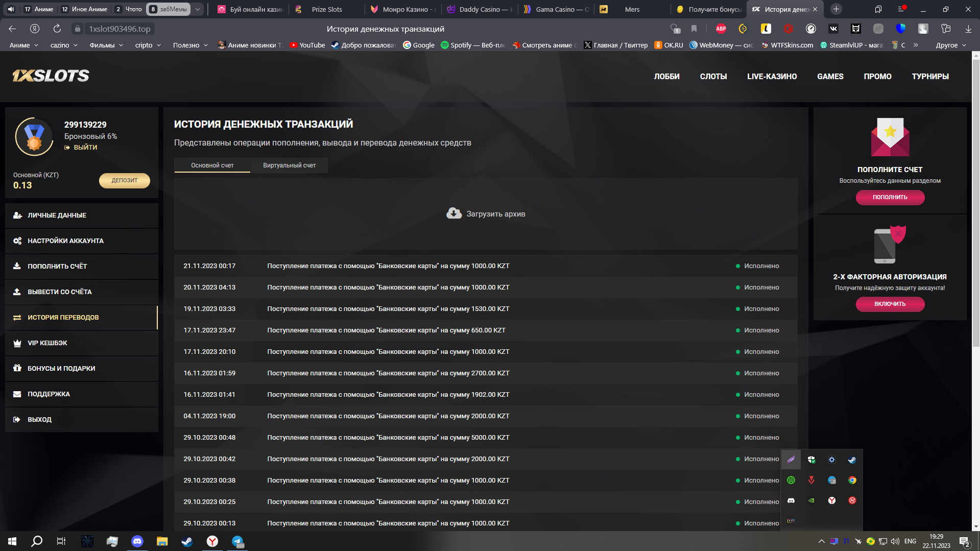Click the tab sound mute speaker icon
This screenshot has height=551, width=980.
coord(11,9)
